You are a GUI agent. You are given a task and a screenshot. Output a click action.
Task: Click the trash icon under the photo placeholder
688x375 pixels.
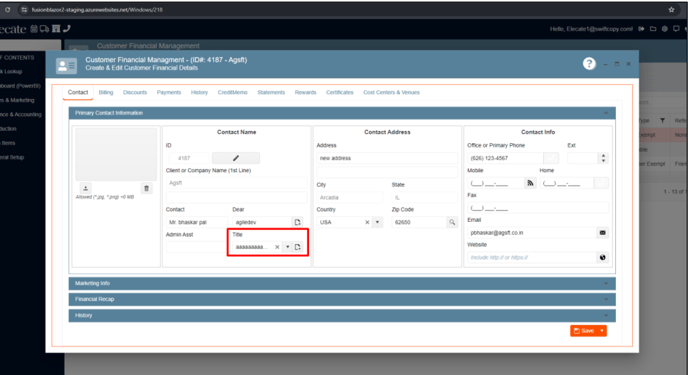point(147,188)
